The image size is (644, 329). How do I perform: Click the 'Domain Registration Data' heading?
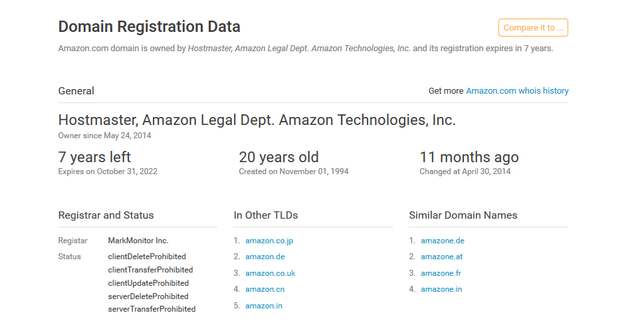click(x=150, y=27)
